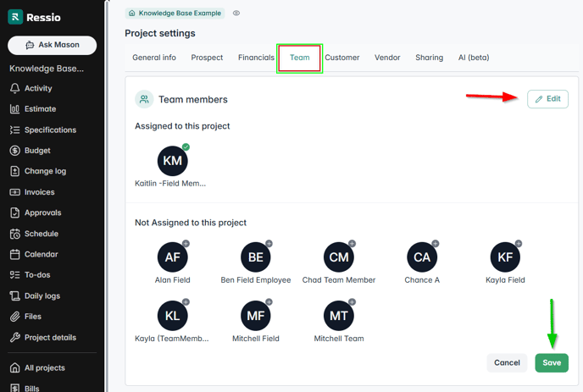Add Chance A using plus badge
The width and height of the screenshot is (583, 392).
[x=435, y=244]
